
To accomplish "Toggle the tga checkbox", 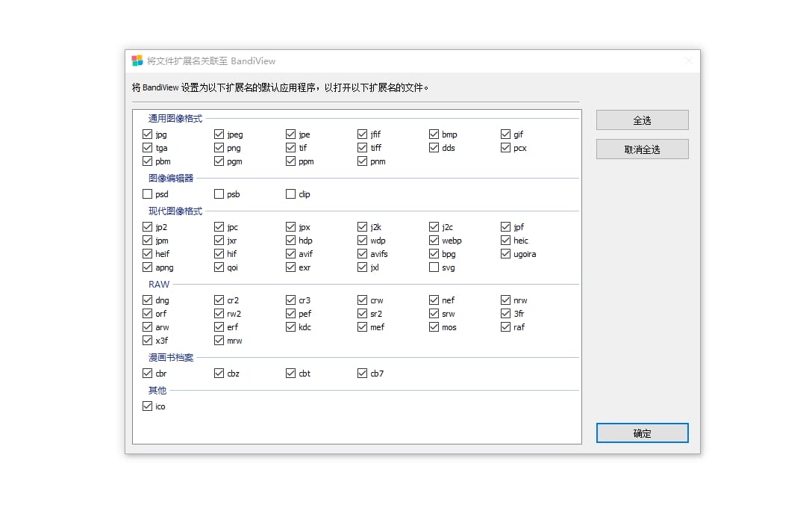I will [x=147, y=148].
